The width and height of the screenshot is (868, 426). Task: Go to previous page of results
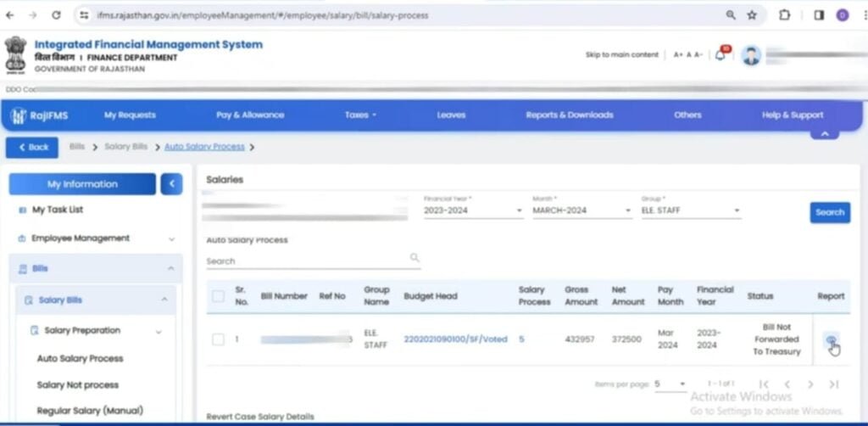click(787, 384)
